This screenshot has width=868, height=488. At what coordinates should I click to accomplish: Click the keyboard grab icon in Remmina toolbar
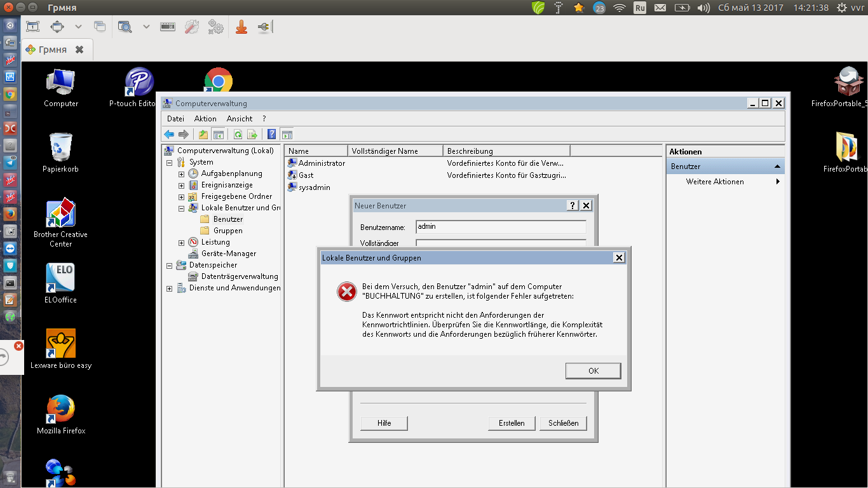168,27
